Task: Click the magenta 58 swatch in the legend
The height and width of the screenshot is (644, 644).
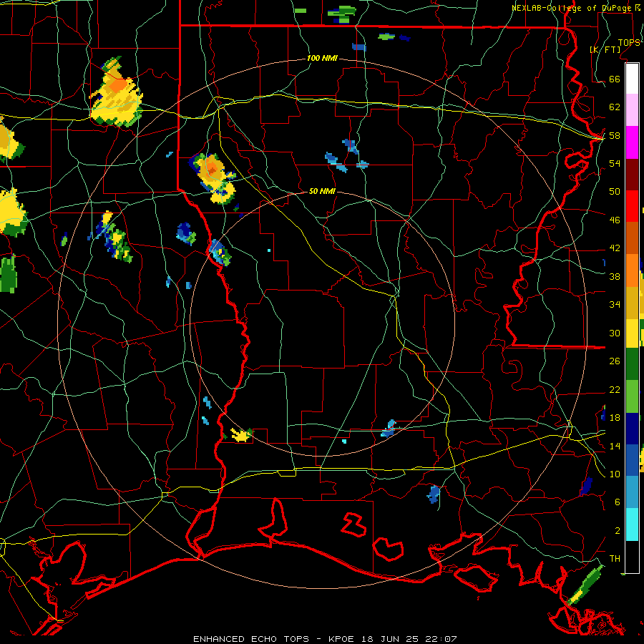Action: pyautogui.click(x=632, y=142)
